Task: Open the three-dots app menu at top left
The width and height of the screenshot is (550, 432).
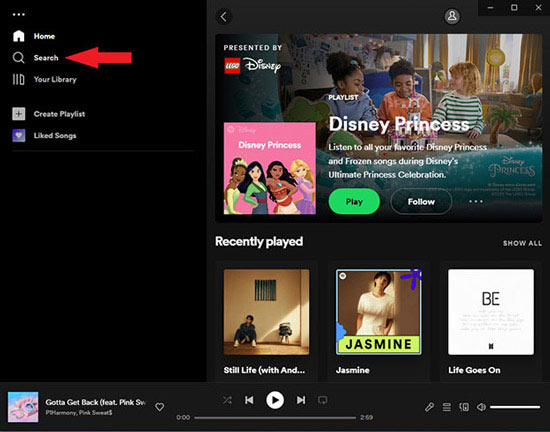Action: pos(19,14)
